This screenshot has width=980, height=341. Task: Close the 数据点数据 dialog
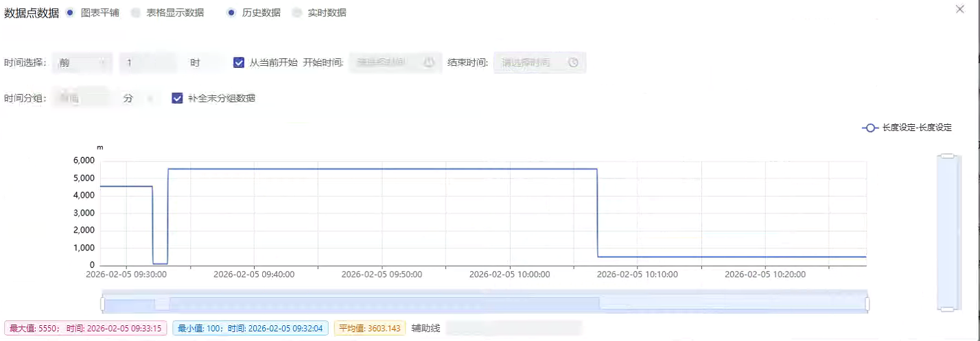click(x=959, y=10)
